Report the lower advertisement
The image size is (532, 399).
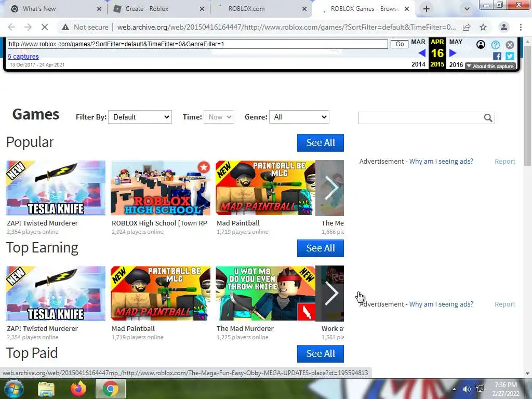[x=505, y=304]
